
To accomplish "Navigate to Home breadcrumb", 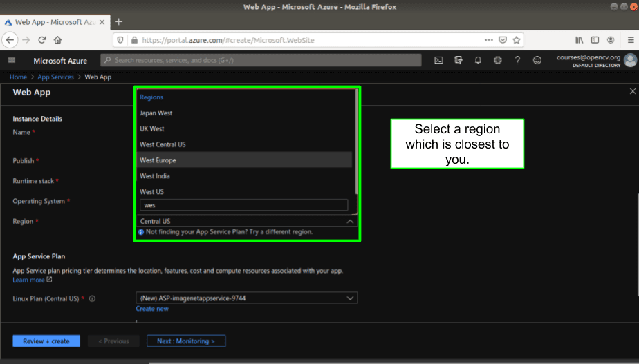I will (19, 77).
